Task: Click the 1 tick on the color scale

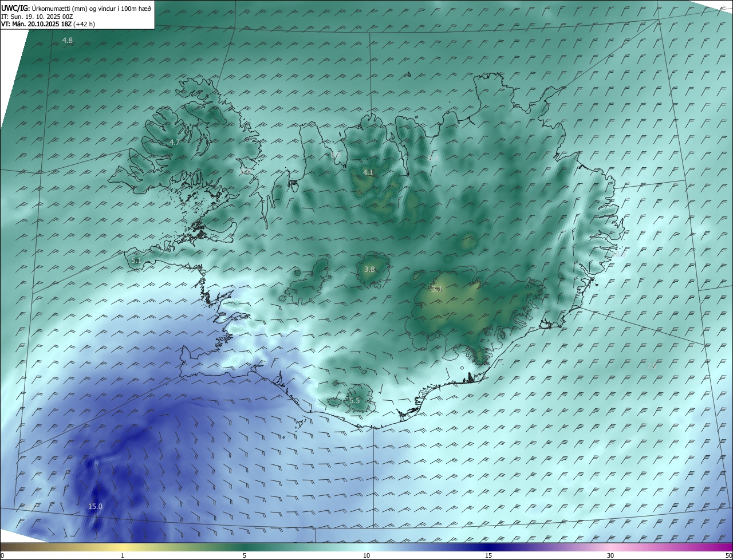Action: tap(123, 555)
